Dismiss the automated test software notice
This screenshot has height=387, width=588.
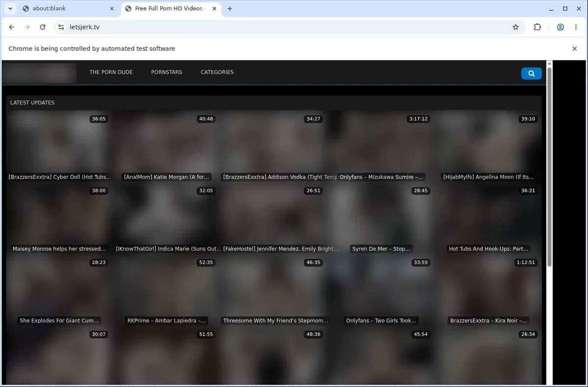575,48
